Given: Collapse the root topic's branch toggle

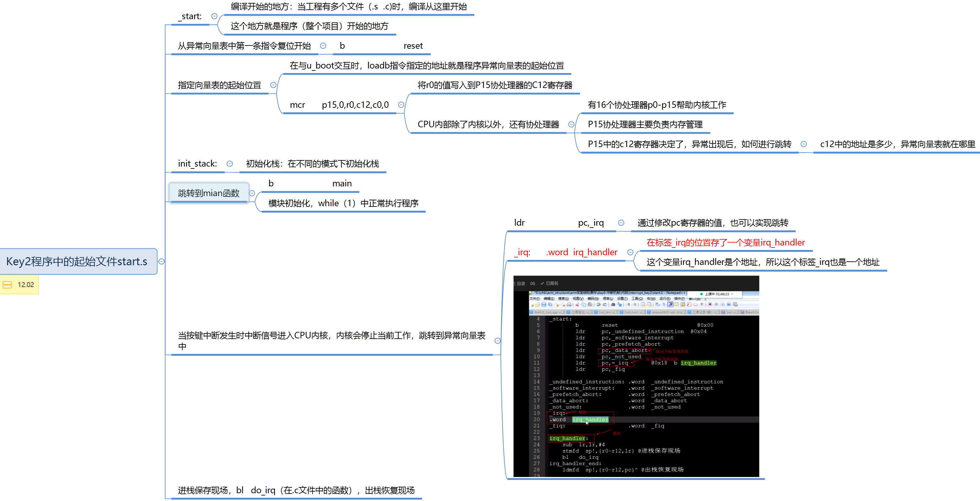Looking at the screenshot, I should pyautogui.click(x=162, y=261).
